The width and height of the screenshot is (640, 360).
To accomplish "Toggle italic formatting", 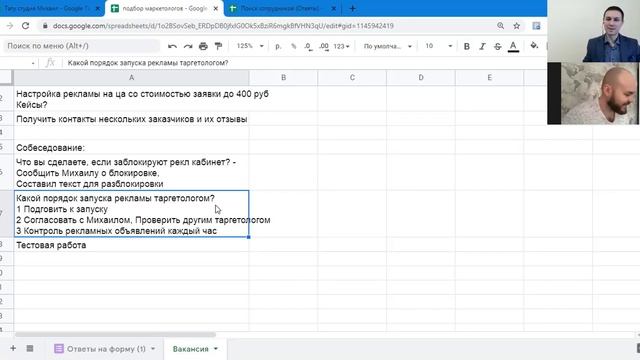I will (x=482, y=46).
